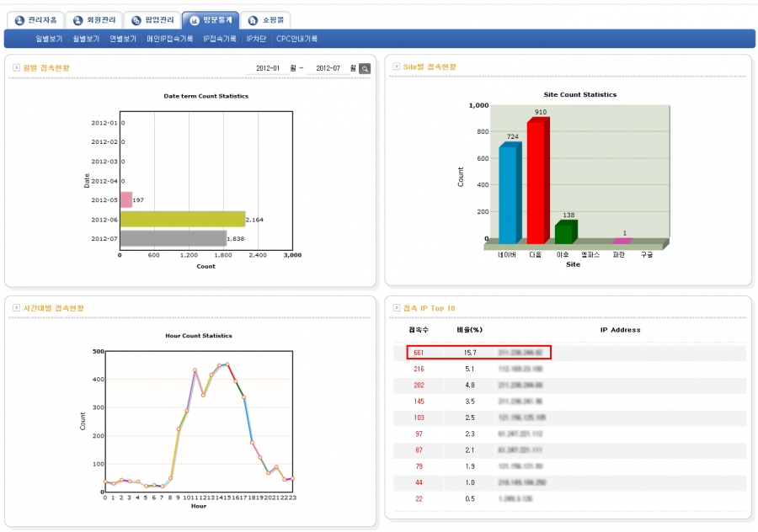
Task: Click the red 다음 bar in site chart
Action: [x=535, y=181]
